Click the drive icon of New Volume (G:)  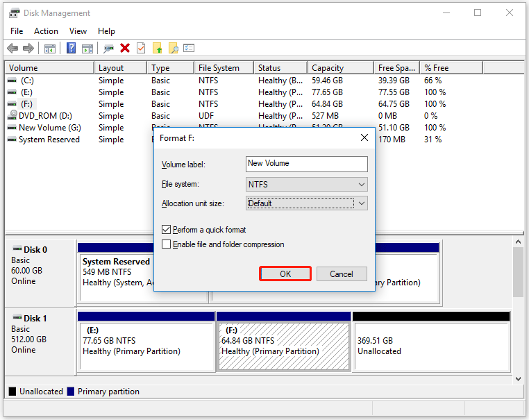[x=12, y=128]
